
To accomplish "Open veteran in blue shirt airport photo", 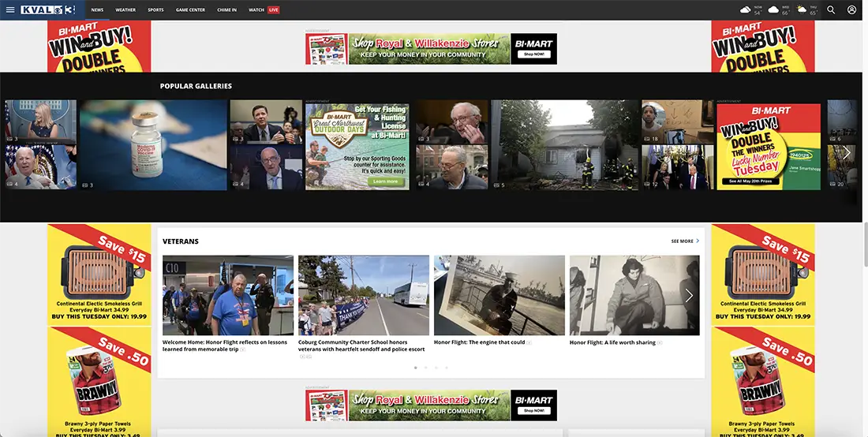I will coord(227,295).
